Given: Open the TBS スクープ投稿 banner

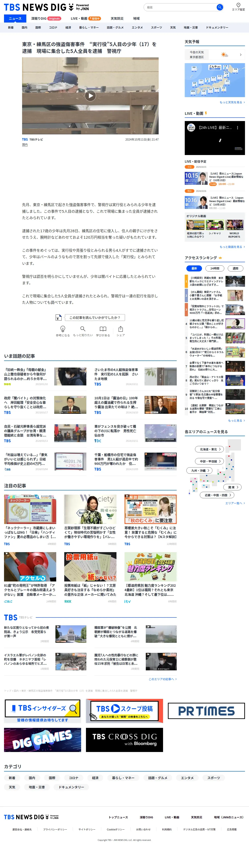Looking at the screenshot, I should coord(124,711).
